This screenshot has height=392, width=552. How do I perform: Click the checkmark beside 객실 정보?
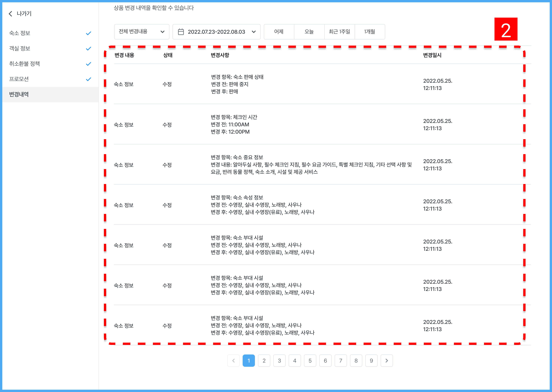pos(88,48)
